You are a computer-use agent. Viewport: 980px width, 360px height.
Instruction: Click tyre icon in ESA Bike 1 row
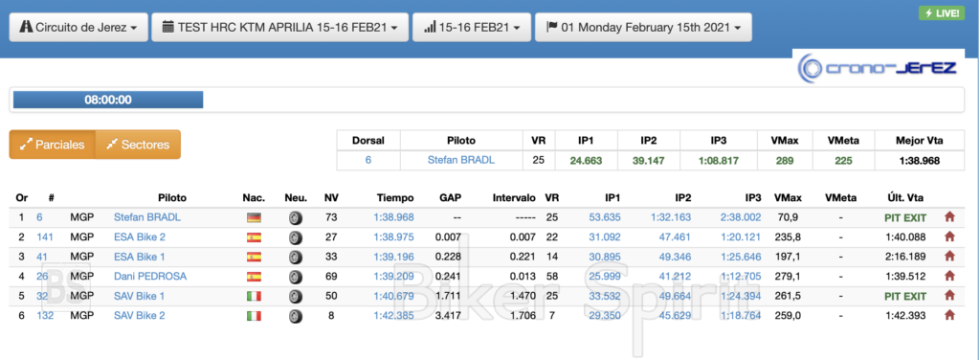(x=296, y=257)
